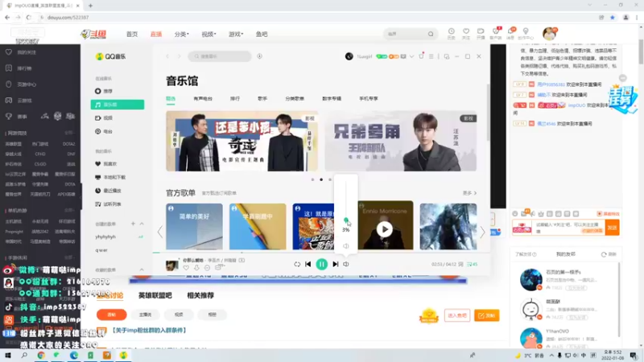Open the 兄弟号角 banner

coord(401,141)
